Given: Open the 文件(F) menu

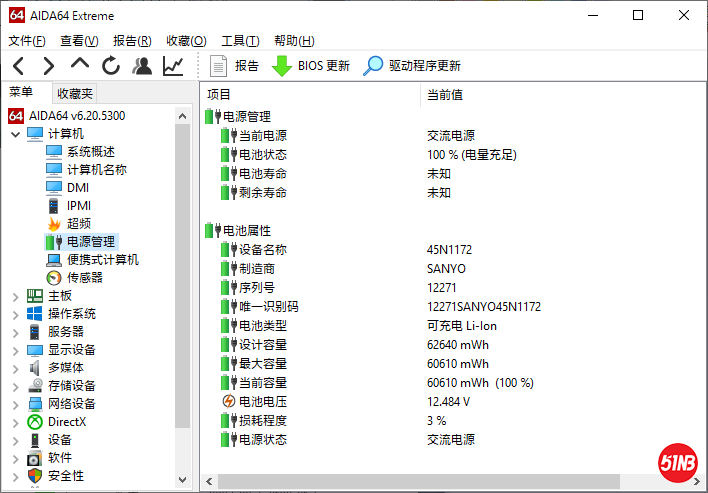Looking at the screenshot, I should coord(27,41).
